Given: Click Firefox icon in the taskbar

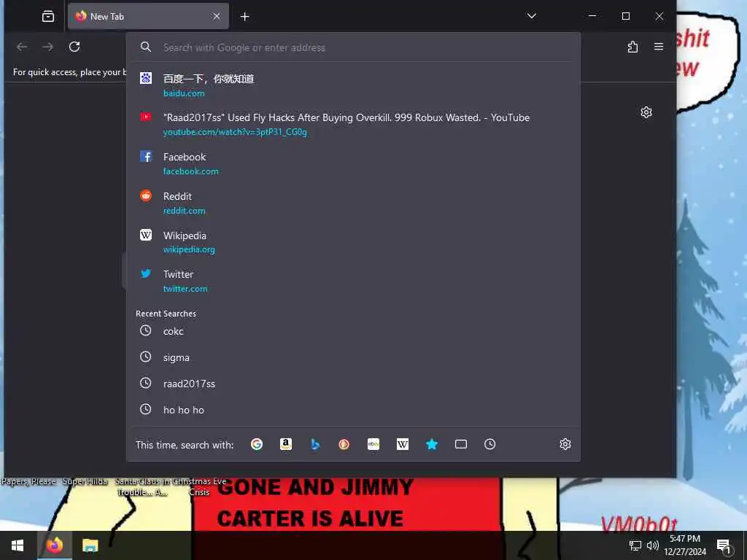Looking at the screenshot, I should coord(54,545).
